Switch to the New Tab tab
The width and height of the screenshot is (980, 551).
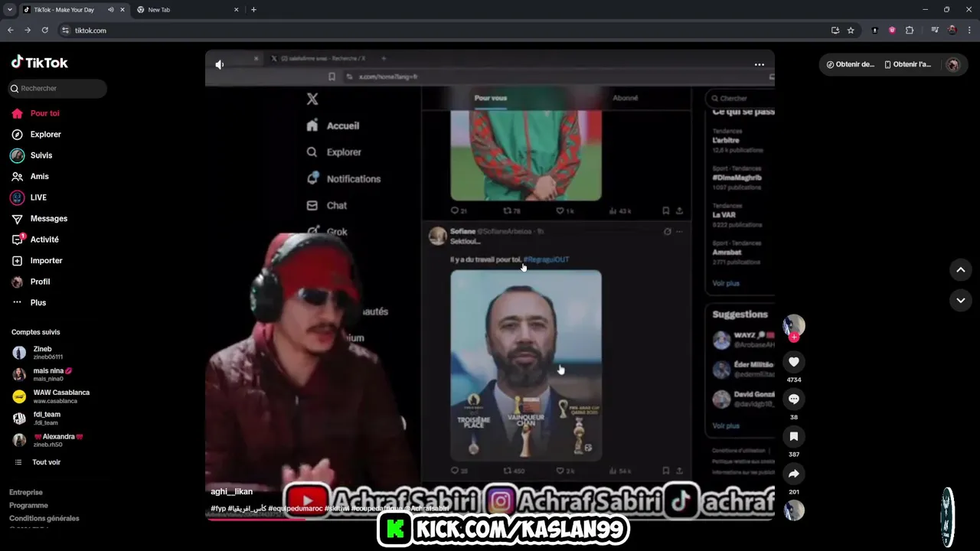(188, 10)
